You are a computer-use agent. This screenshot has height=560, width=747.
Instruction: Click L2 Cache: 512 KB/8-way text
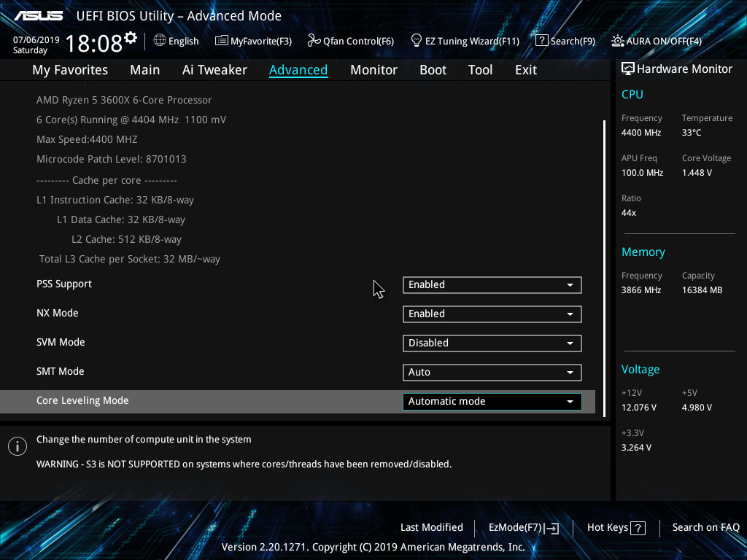[x=126, y=239]
